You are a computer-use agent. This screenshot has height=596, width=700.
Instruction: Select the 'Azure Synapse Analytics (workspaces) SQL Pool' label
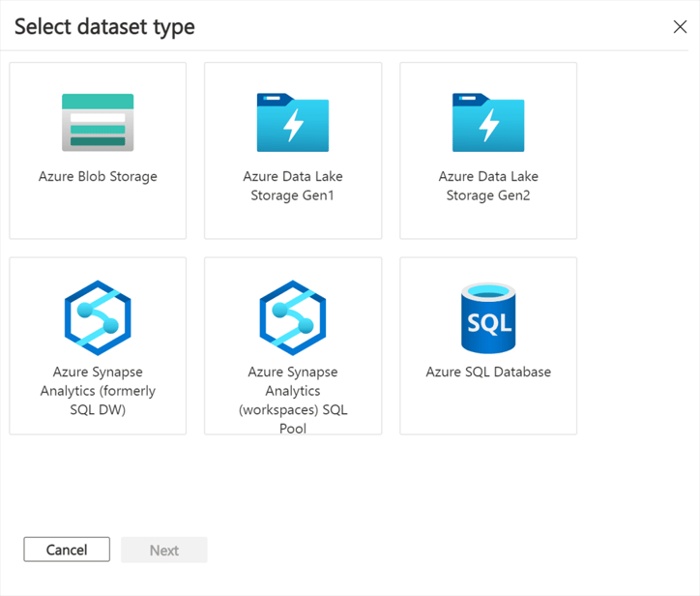[293, 400]
